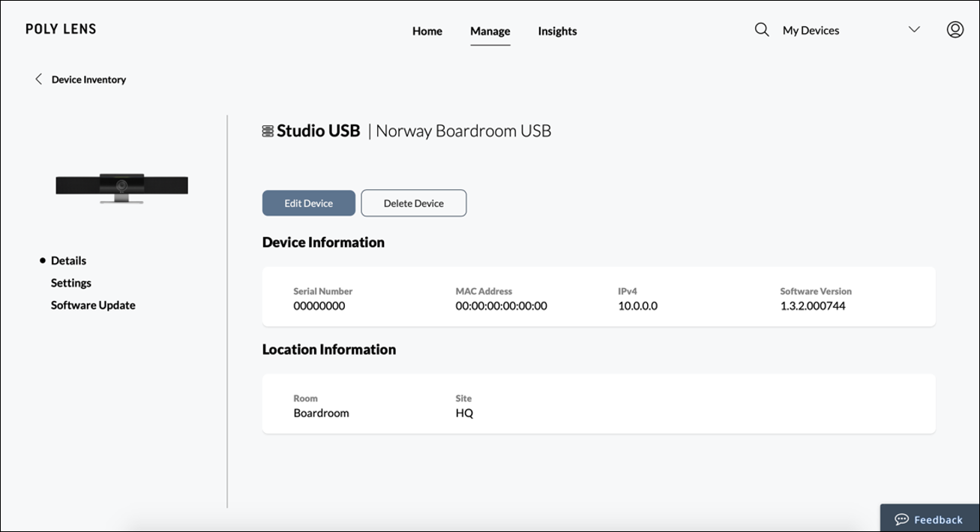Expand the My Devices dropdown
Image resolution: width=980 pixels, height=532 pixels.
(914, 29)
